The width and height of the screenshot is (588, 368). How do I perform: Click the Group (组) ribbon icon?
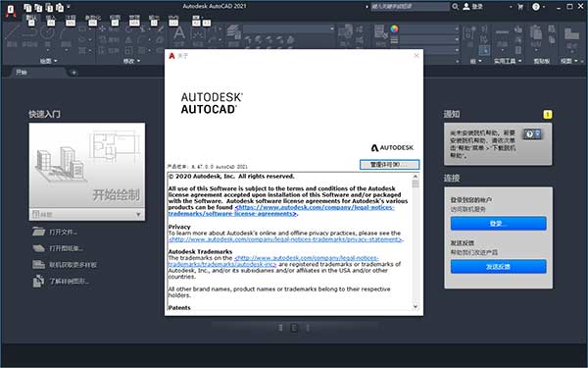[469, 34]
